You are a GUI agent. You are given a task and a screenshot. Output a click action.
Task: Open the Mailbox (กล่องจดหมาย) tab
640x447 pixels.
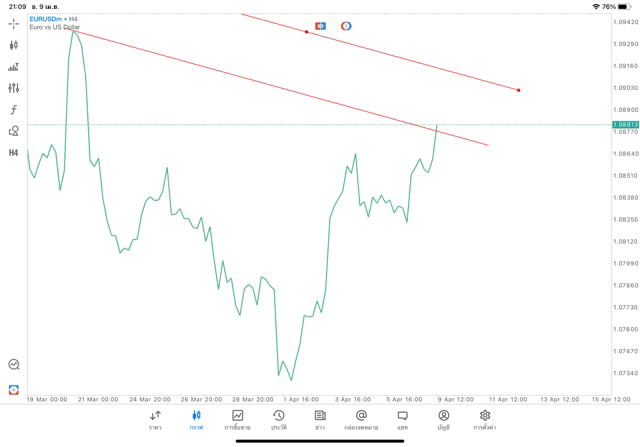point(361,420)
